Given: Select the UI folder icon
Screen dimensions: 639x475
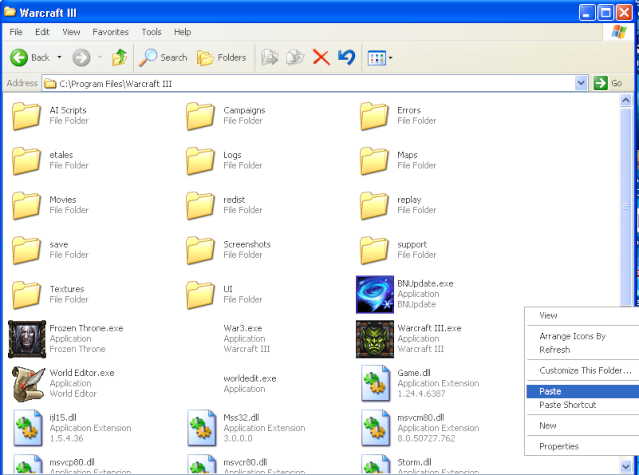Looking at the screenshot, I should [200, 295].
